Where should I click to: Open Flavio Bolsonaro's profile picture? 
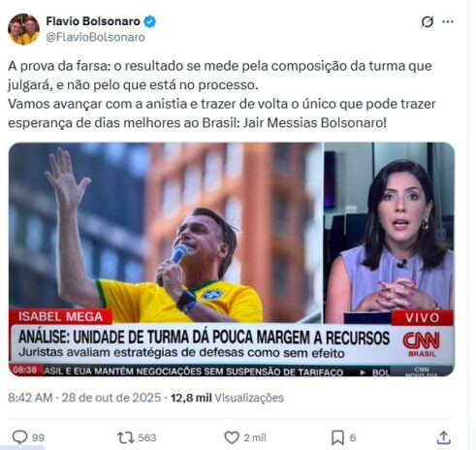click(x=23, y=29)
